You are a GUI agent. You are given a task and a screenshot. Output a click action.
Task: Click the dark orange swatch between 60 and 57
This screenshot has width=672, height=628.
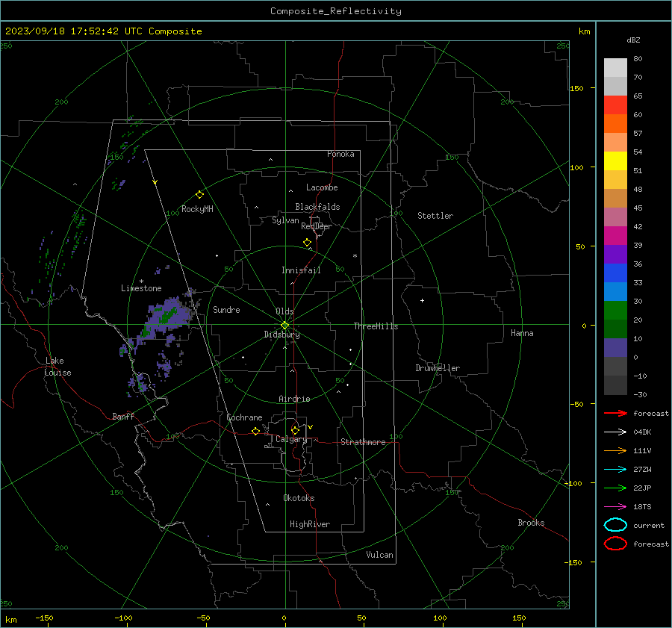pos(615,124)
